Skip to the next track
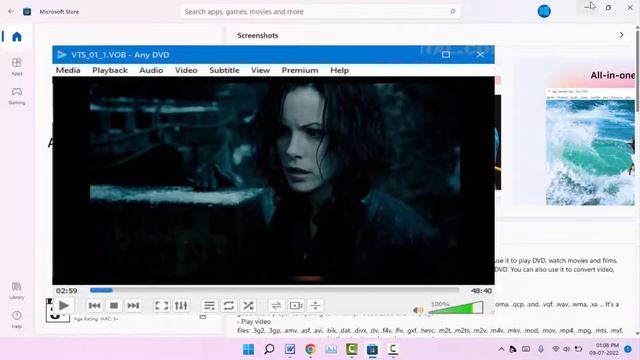This screenshot has width=640, height=360. tap(133, 305)
